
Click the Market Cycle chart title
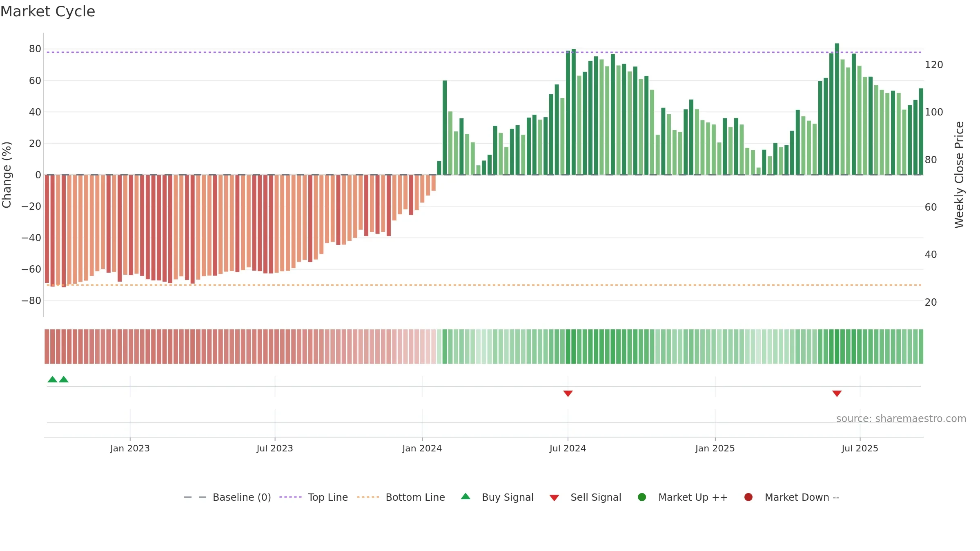(48, 11)
